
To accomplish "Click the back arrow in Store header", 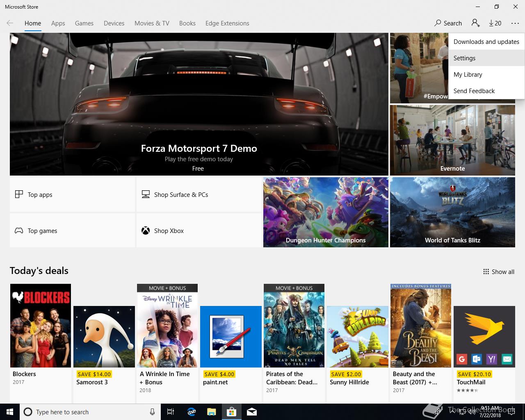I will point(10,23).
